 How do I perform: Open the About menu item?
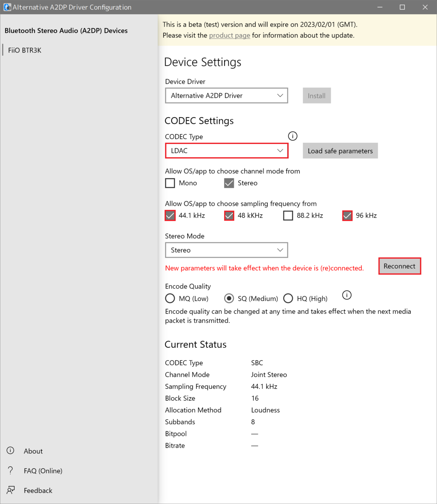33,451
